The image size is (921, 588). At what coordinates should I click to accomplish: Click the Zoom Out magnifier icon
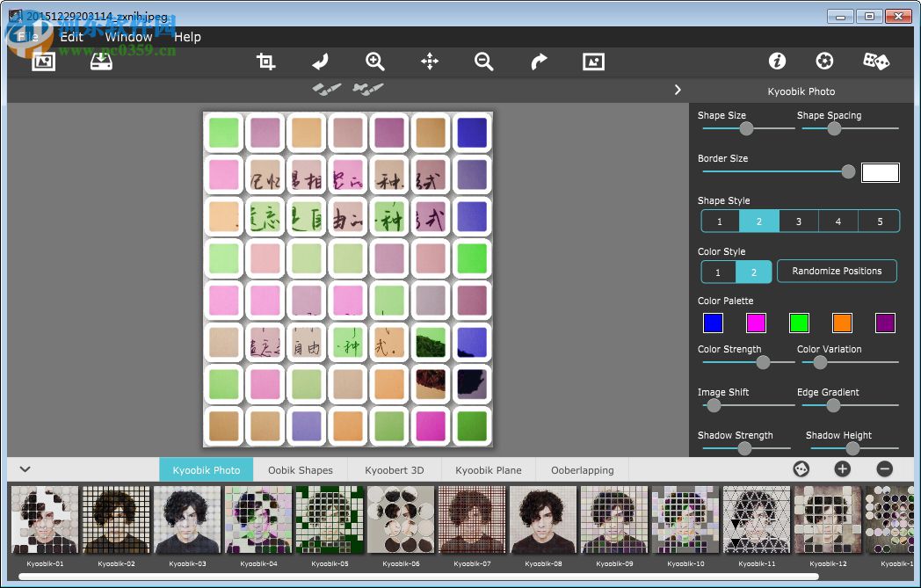[483, 62]
